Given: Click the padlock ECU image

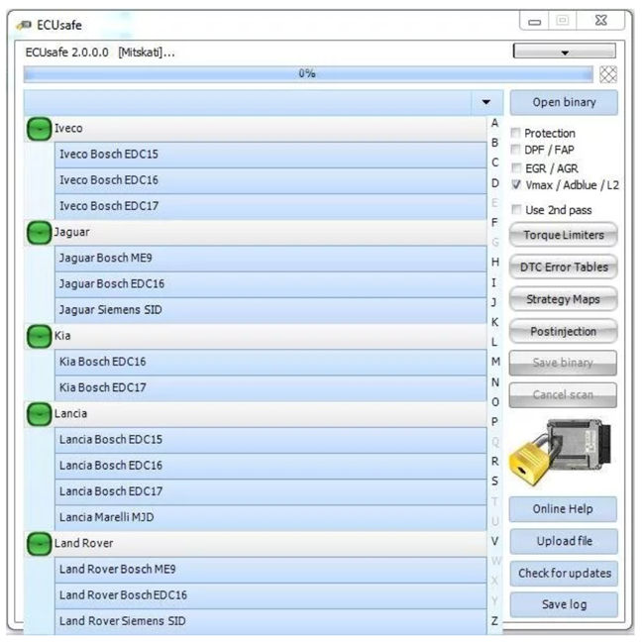Looking at the screenshot, I should [x=561, y=452].
